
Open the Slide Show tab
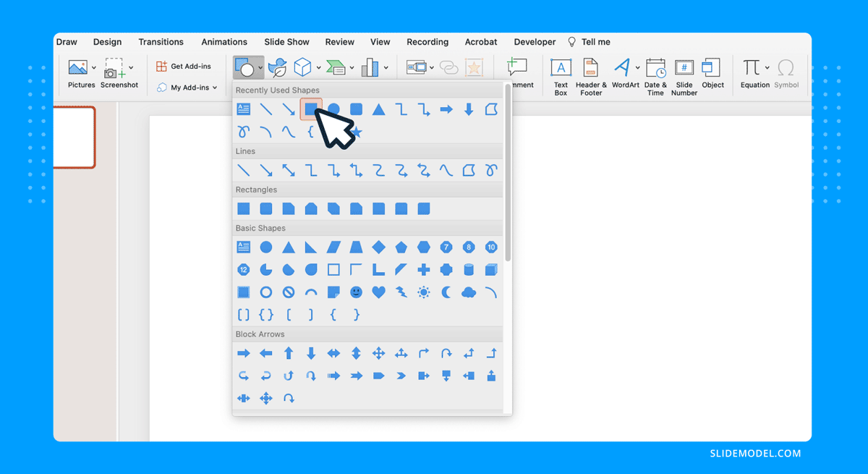(x=286, y=42)
